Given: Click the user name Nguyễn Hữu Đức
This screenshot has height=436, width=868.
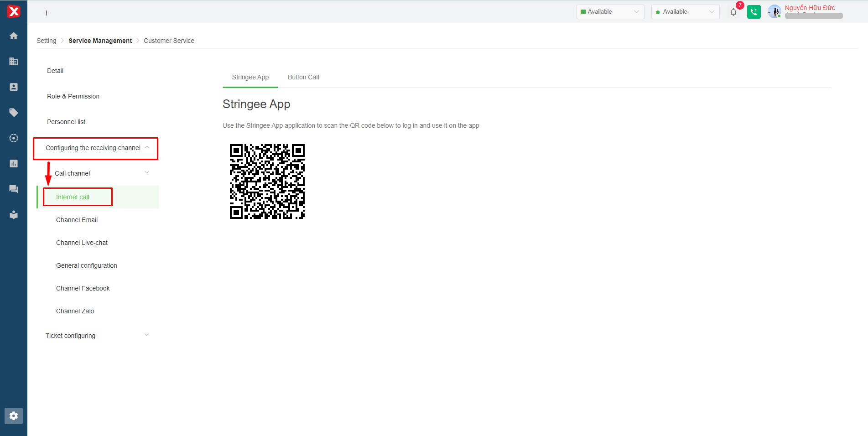Looking at the screenshot, I should click(810, 8).
